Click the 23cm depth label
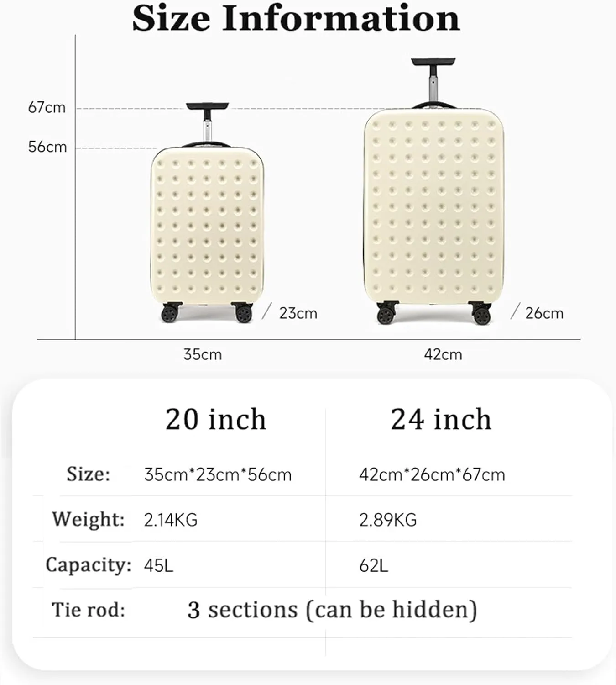The height and width of the screenshot is (685, 616). pos(298,313)
